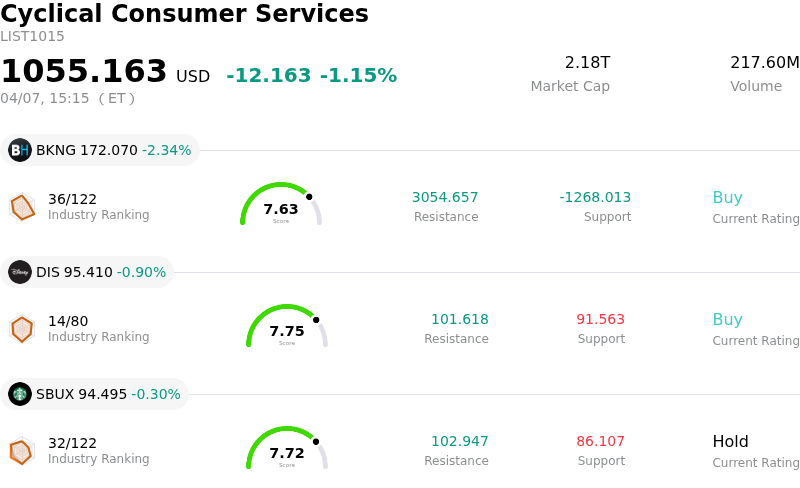Click the BKNG 7.63 score gauge
The image size is (800, 488).
[x=281, y=206]
